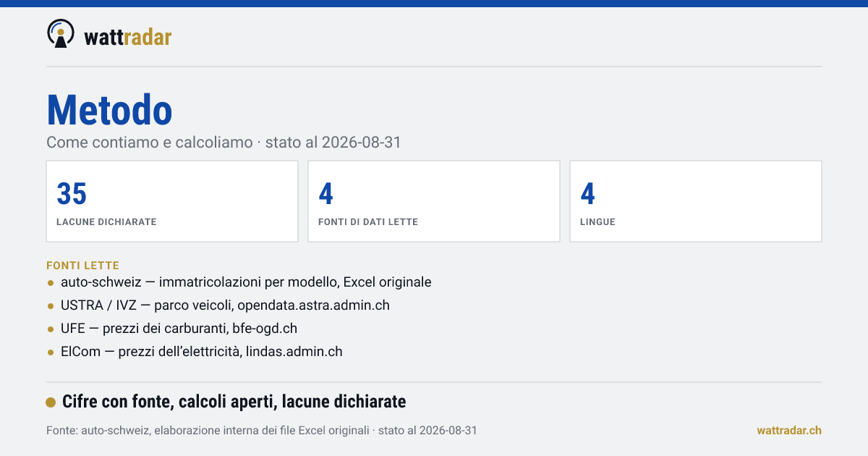Click the bullet dot beside ElCom
Image resolution: width=868 pixels, height=456 pixels.
click(51, 352)
